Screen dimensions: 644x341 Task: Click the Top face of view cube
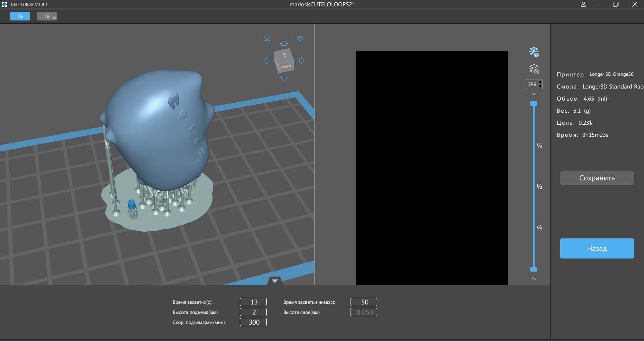coord(284,55)
